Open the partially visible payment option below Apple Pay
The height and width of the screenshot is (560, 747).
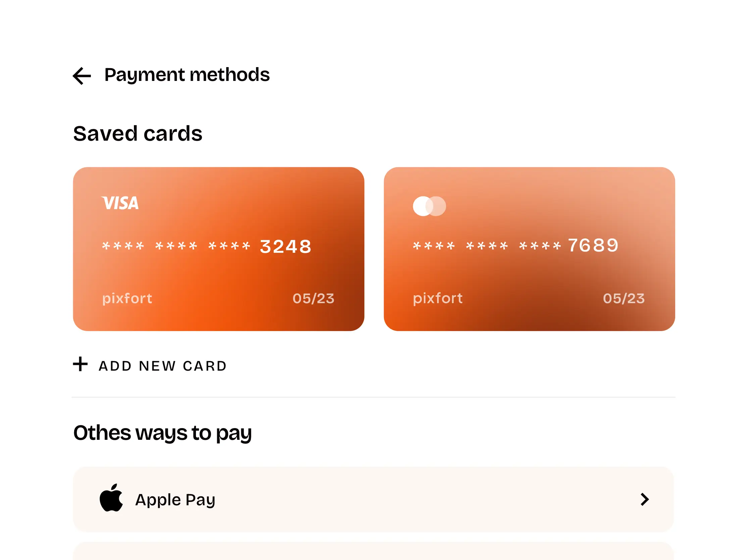[373, 552]
